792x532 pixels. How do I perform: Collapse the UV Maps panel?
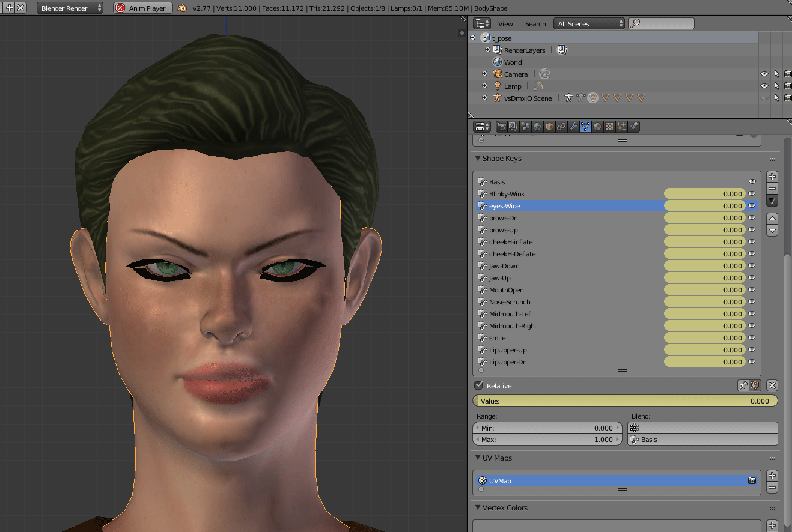478,458
